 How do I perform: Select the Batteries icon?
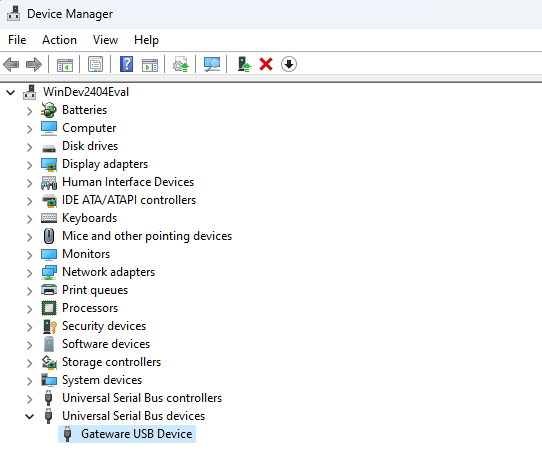(49, 110)
